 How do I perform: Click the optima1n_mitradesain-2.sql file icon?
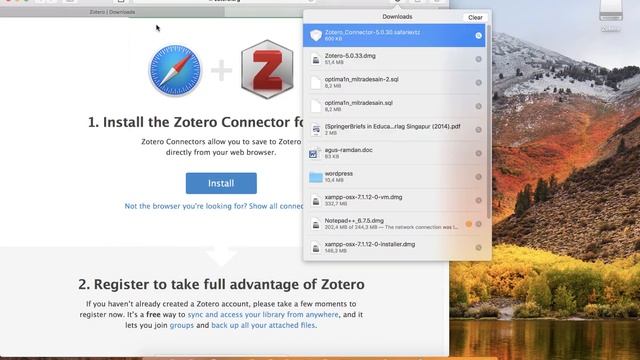[x=316, y=83]
